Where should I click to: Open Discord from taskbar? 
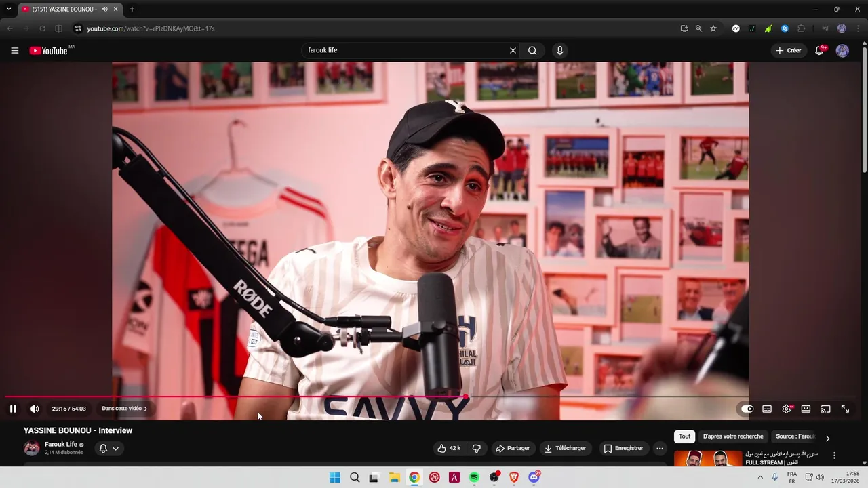click(534, 477)
